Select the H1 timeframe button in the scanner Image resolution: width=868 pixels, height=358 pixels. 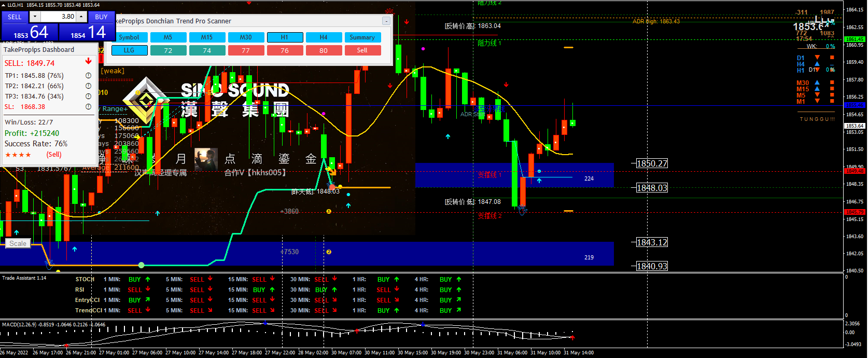point(285,37)
